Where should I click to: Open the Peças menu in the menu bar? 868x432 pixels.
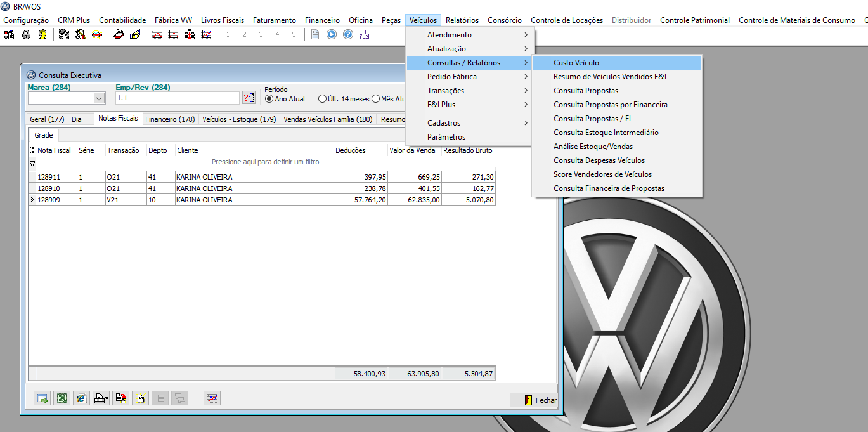pos(391,20)
